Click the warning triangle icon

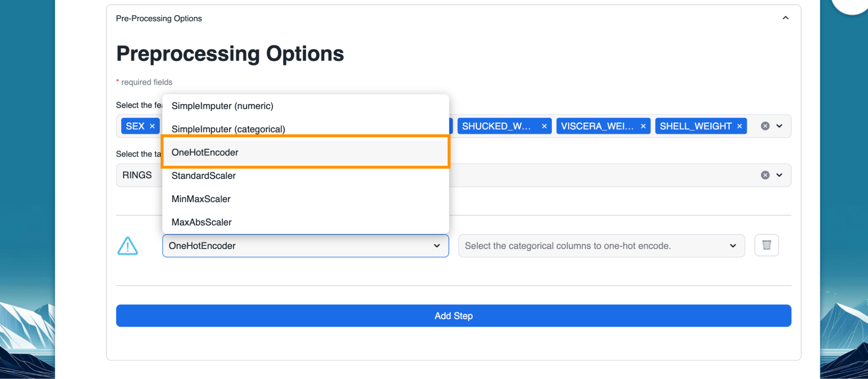128,246
